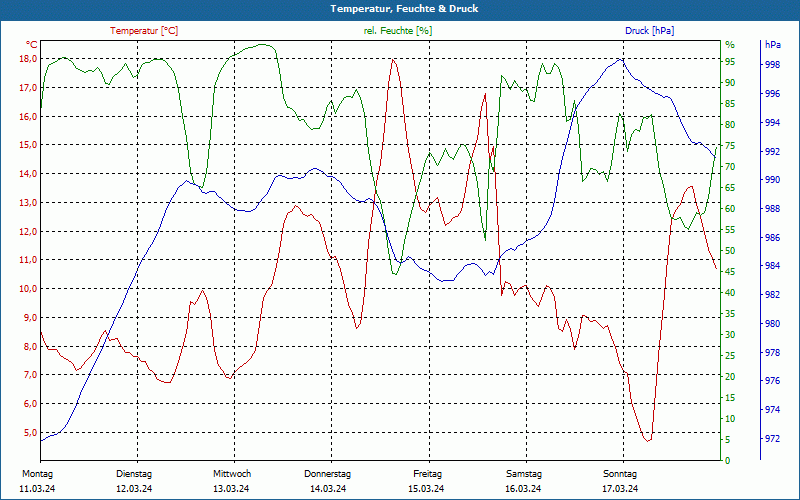
Task: Click the 'Mittwoch' day label
Action: point(232,474)
